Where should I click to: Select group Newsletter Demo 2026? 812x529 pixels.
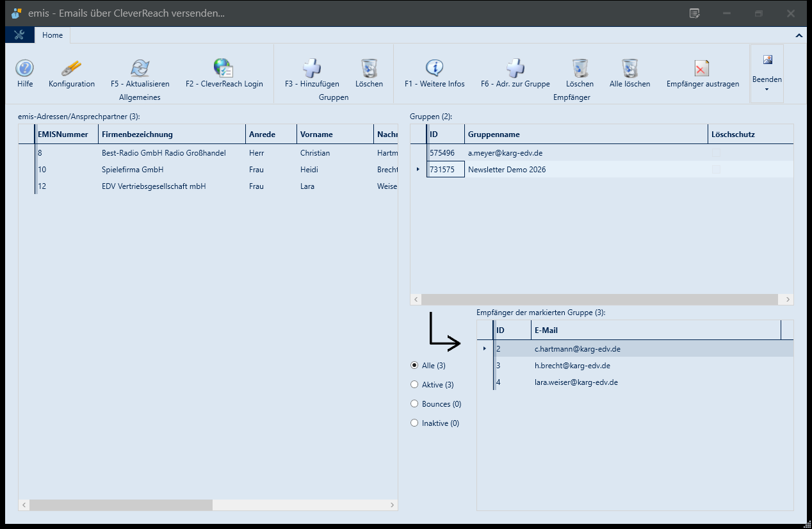pos(602,170)
